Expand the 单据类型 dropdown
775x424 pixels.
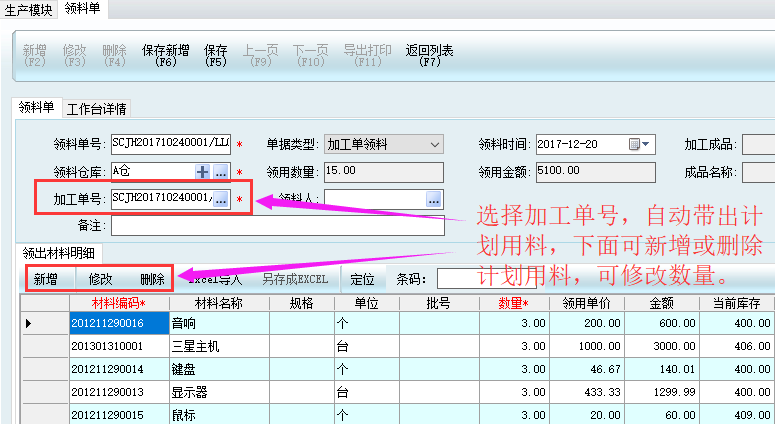434,145
